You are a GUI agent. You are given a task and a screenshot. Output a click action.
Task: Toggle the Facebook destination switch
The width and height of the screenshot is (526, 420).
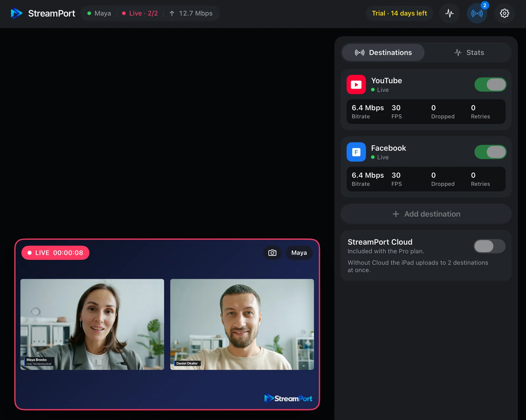pos(490,152)
